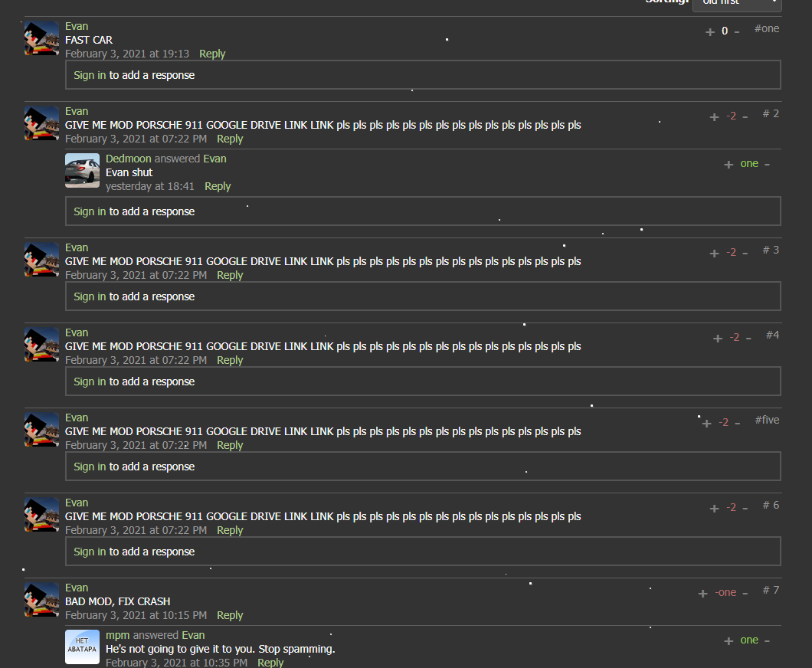
Task: Downvote Dedmoon's reply with the minus icon
Action: coord(767,165)
